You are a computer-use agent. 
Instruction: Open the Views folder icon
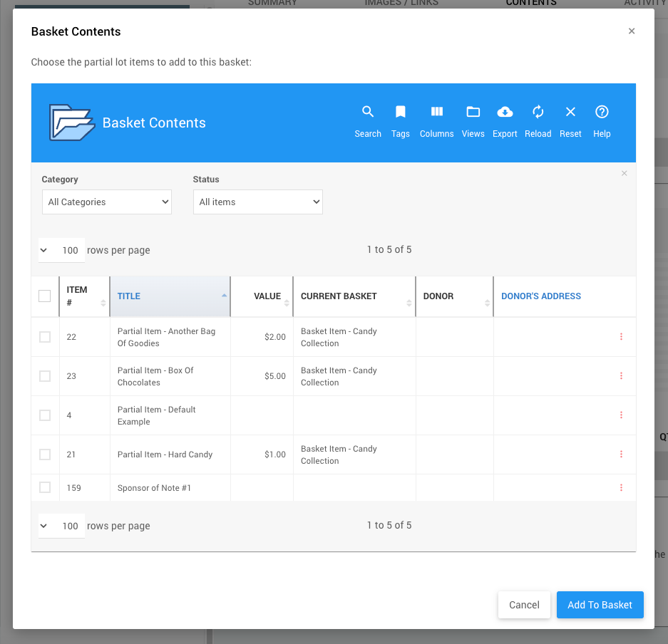(x=473, y=113)
